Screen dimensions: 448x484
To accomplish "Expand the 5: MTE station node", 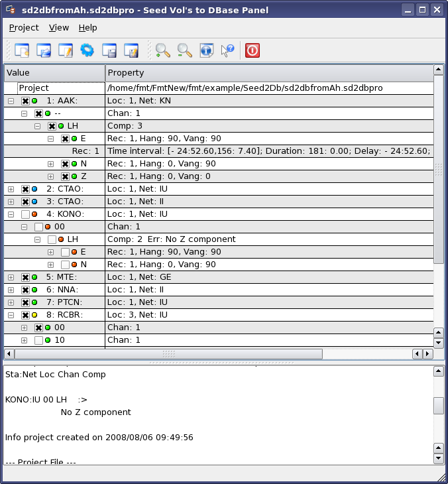I will (x=11, y=277).
